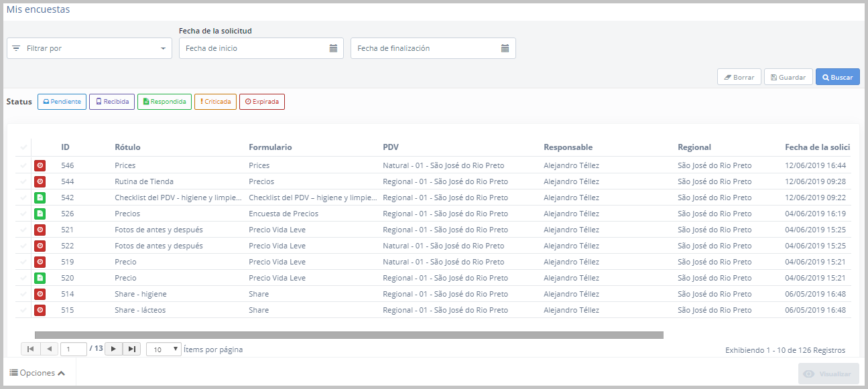Screen dimensions: 868x389
Task: Go to the next page arrow
Action: point(114,349)
